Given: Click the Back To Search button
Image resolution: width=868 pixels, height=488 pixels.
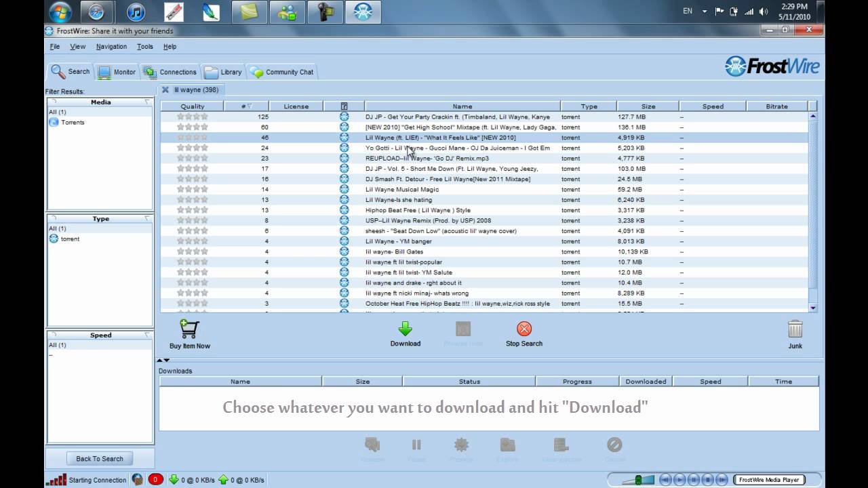Looking at the screenshot, I should click(x=100, y=459).
